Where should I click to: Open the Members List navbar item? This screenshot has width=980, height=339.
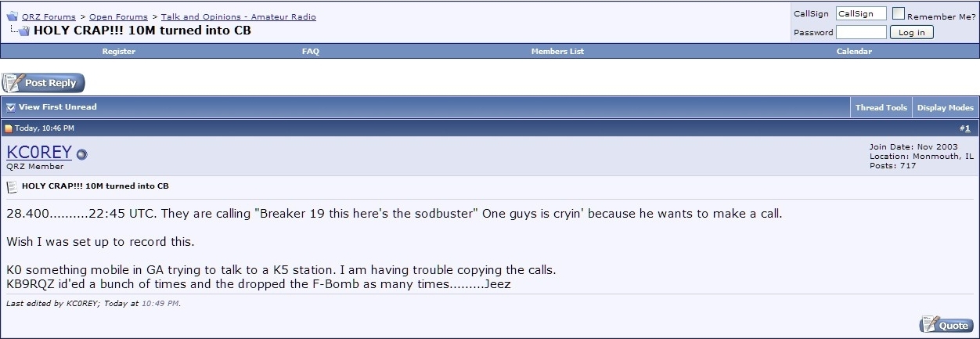point(557,52)
